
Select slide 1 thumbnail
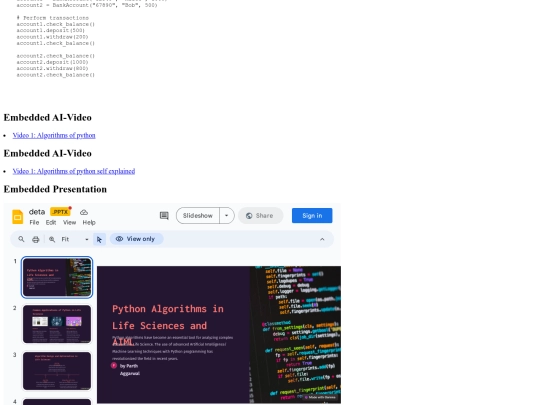[x=57, y=277]
